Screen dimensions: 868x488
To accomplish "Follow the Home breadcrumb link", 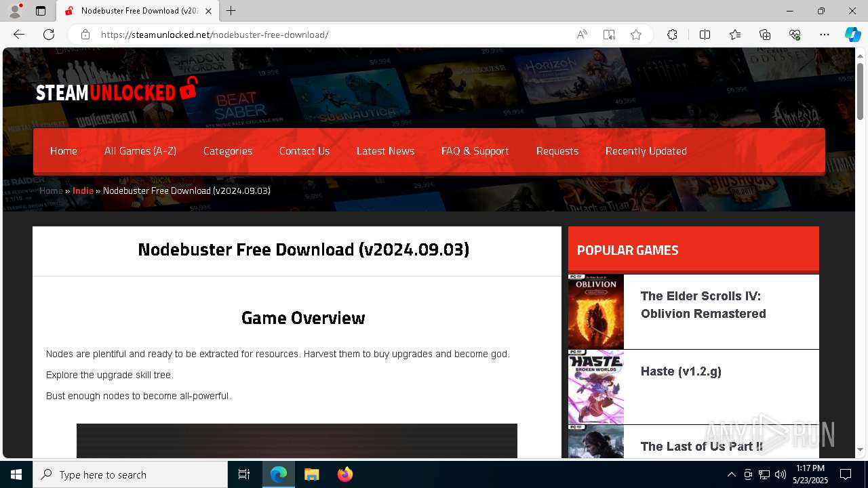I will [51, 190].
